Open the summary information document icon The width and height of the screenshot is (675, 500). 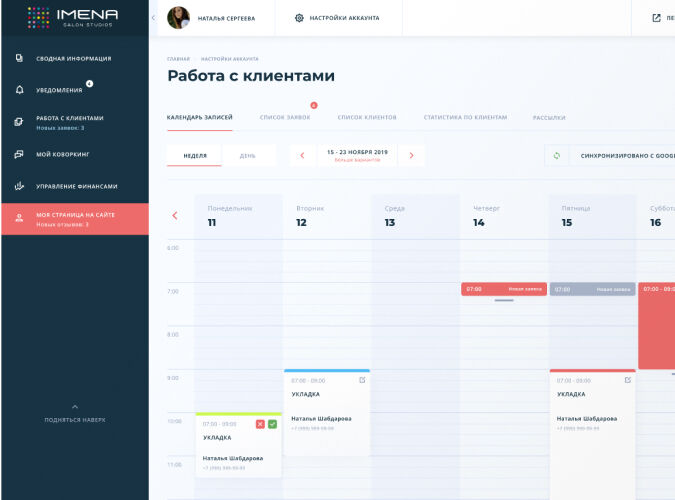(19, 58)
